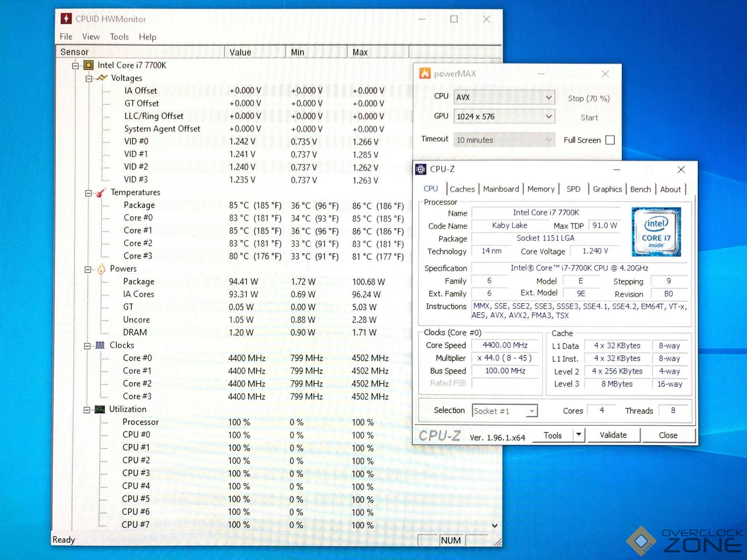The width and height of the screenshot is (747, 560).
Task: Collapse the Voltages tree node
Action: coord(89,78)
